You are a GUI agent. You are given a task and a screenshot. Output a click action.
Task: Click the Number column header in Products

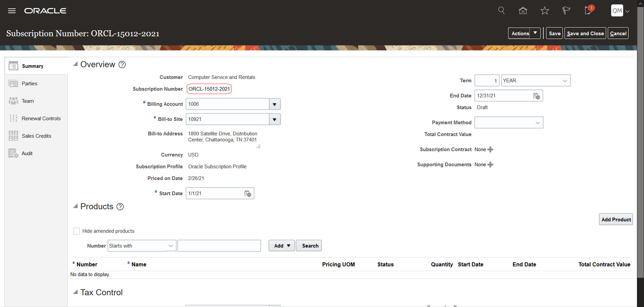(x=87, y=264)
